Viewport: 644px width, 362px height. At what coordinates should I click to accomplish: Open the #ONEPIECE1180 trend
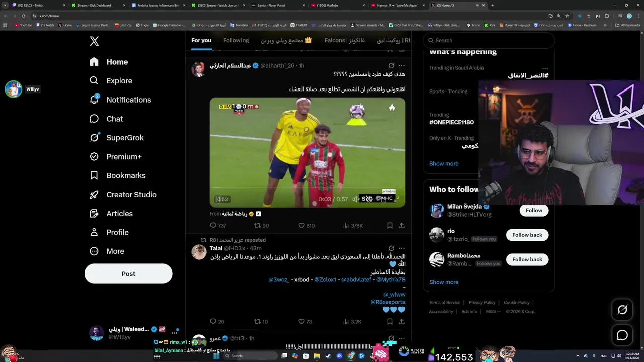tap(451, 122)
